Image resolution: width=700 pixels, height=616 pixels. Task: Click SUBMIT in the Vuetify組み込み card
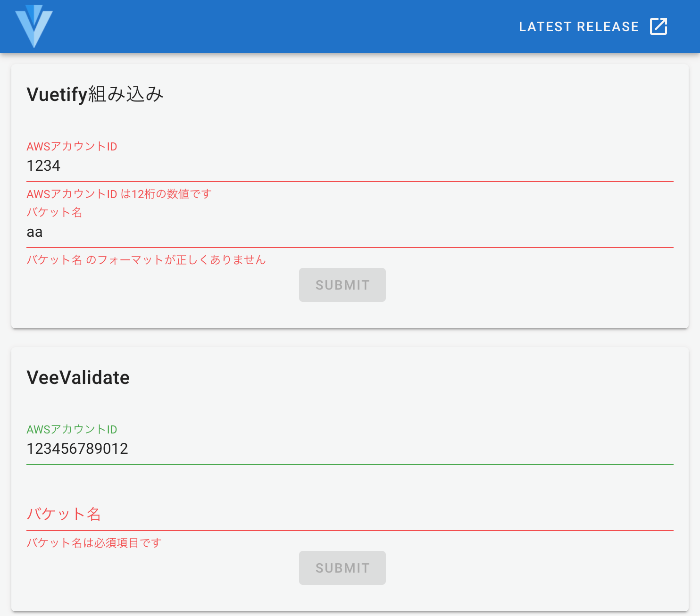(342, 285)
